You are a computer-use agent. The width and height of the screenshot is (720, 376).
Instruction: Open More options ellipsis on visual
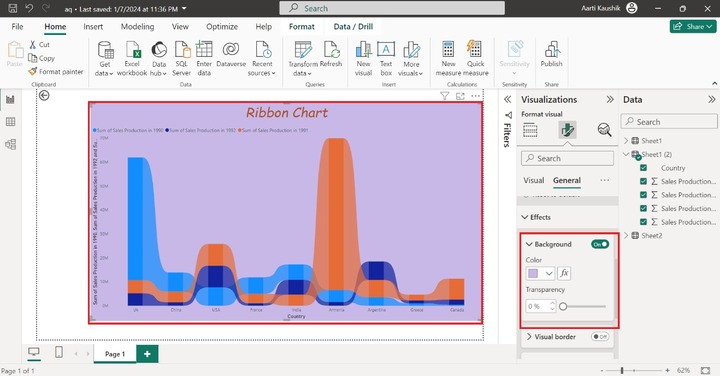pyautogui.click(x=476, y=96)
